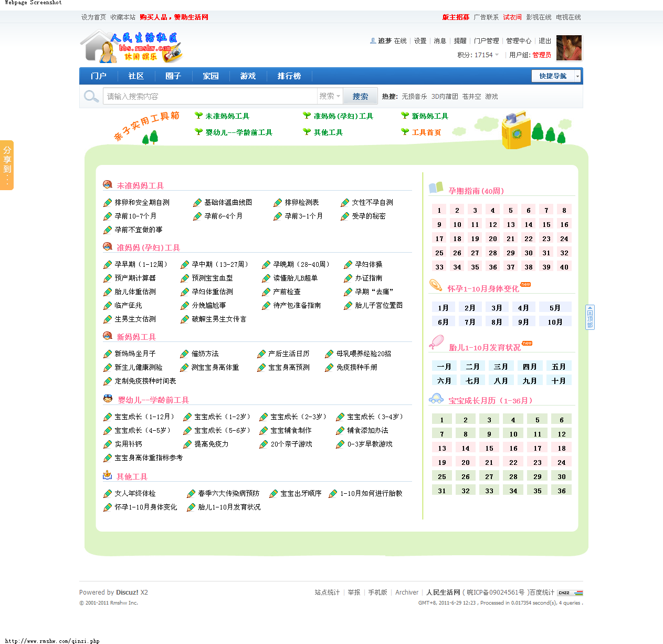Select week 40 in 孕期指南
This screenshot has height=644, width=663.
pos(564,267)
